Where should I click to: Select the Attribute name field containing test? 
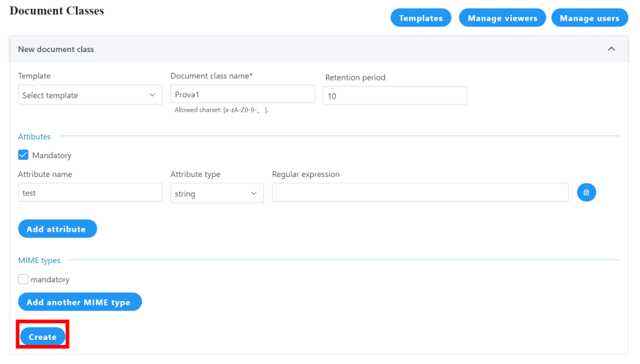click(90, 192)
